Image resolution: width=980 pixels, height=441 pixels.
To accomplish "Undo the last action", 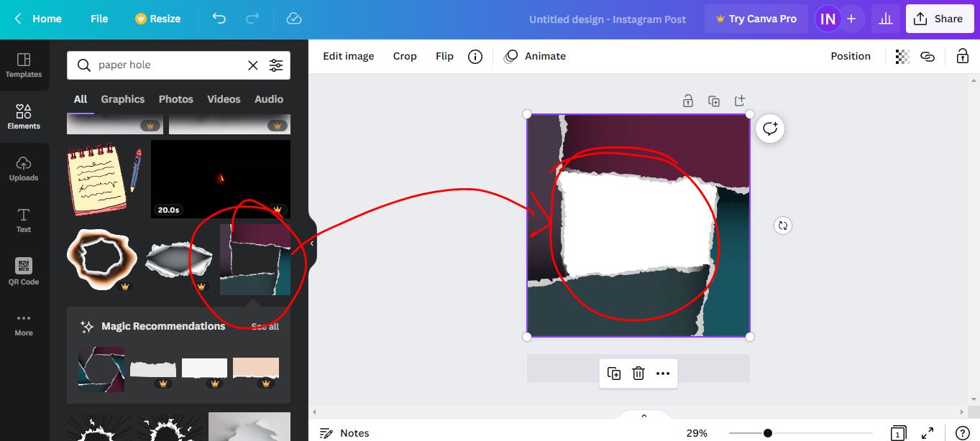I will pos(219,19).
